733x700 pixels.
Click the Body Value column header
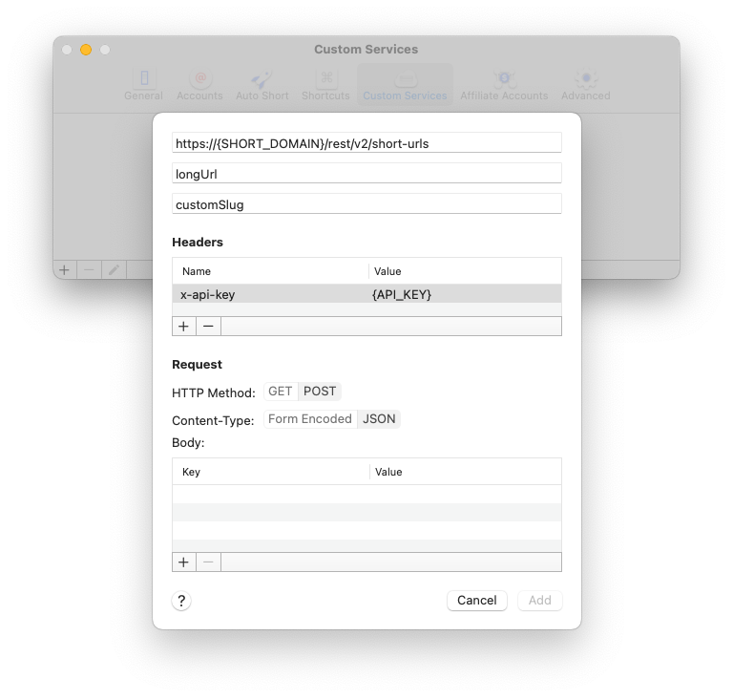[466, 472]
